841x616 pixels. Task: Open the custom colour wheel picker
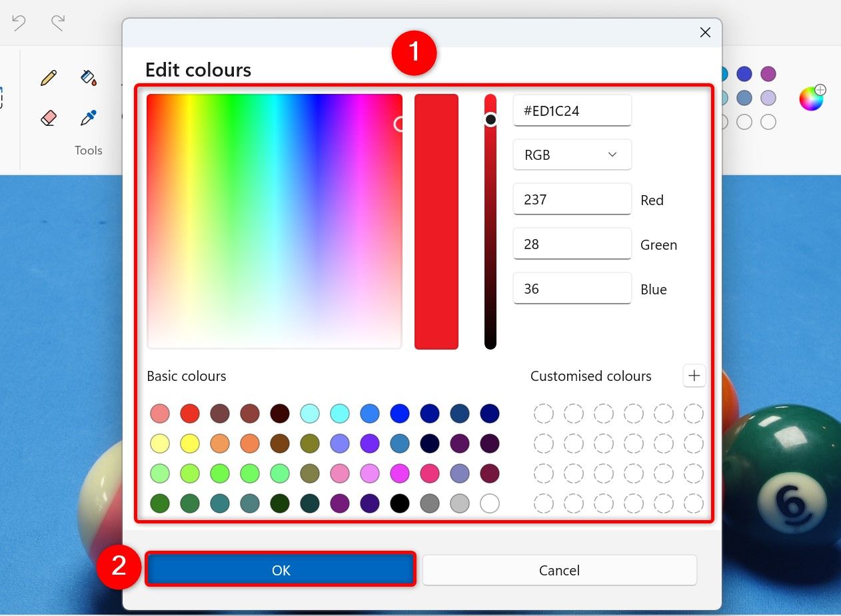tap(812, 98)
